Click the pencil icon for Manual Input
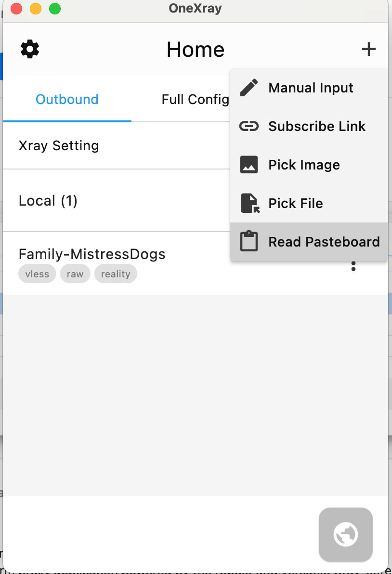Viewport: 392px width, 574px height. [249, 88]
